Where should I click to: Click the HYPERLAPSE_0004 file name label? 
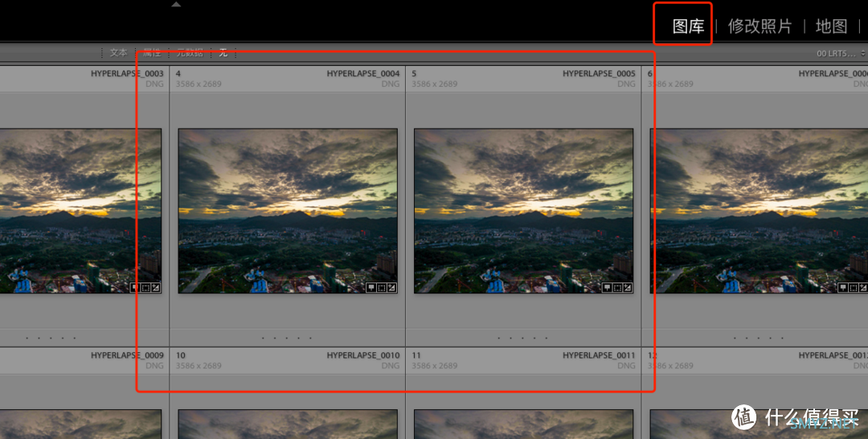tap(363, 74)
